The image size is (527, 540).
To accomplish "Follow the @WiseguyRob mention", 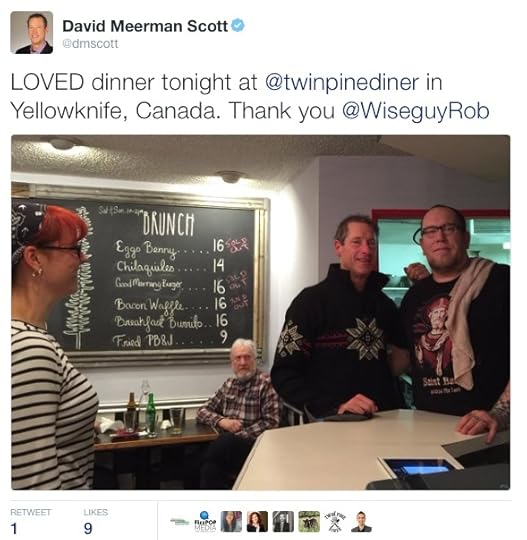I will [415, 111].
